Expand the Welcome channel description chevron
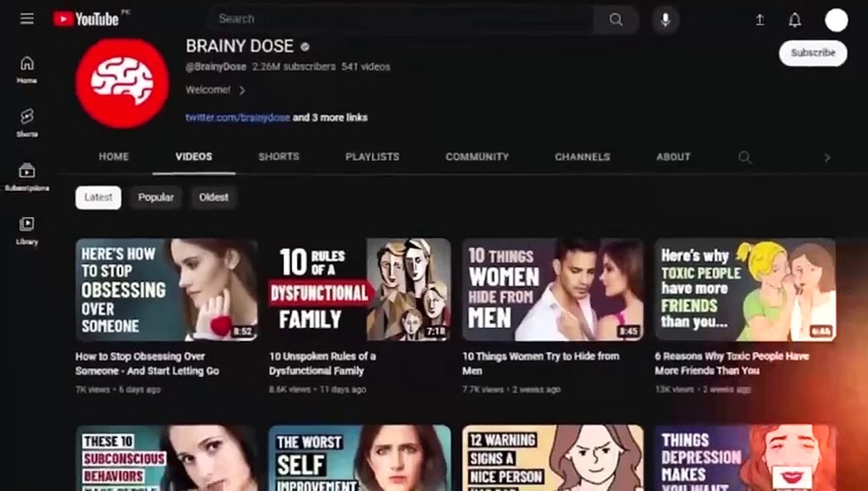Screen dimensions: 868x491 pos(242,90)
